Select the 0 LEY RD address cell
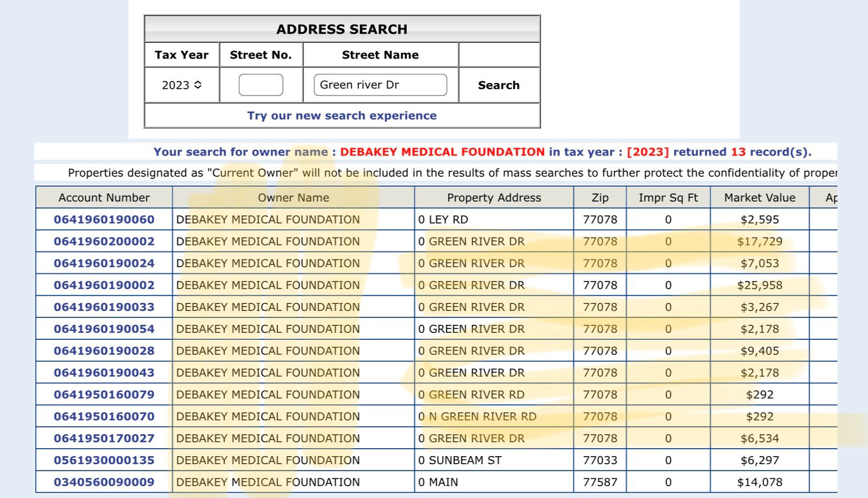Image resolution: width=868 pixels, height=498 pixels. [494, 219]
